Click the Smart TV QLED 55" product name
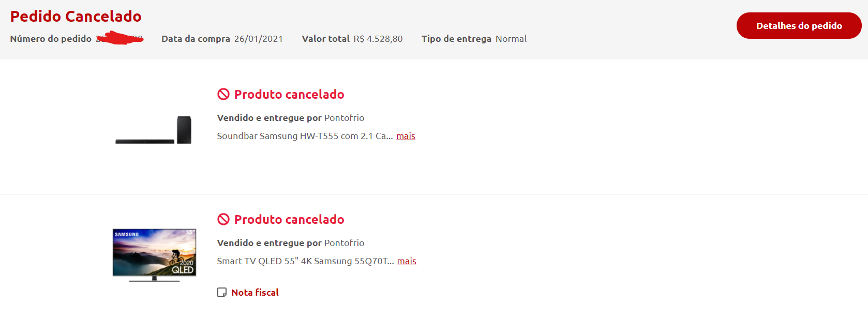 tap(305, 261)
